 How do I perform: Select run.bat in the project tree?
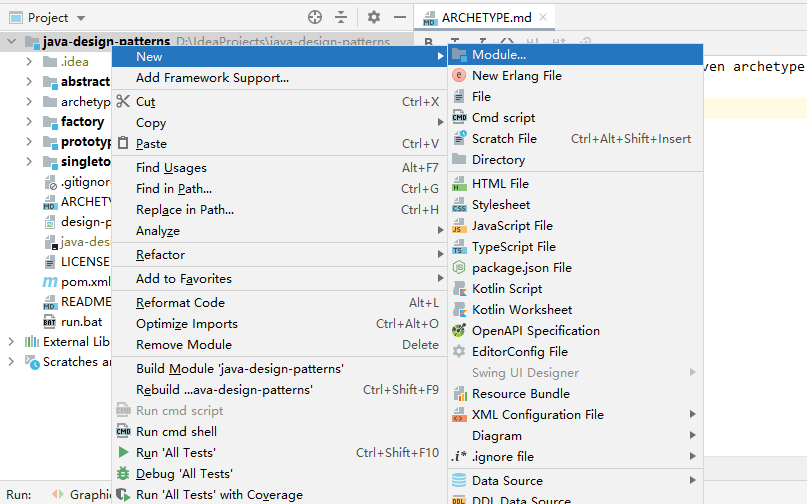tap(73, 322)
